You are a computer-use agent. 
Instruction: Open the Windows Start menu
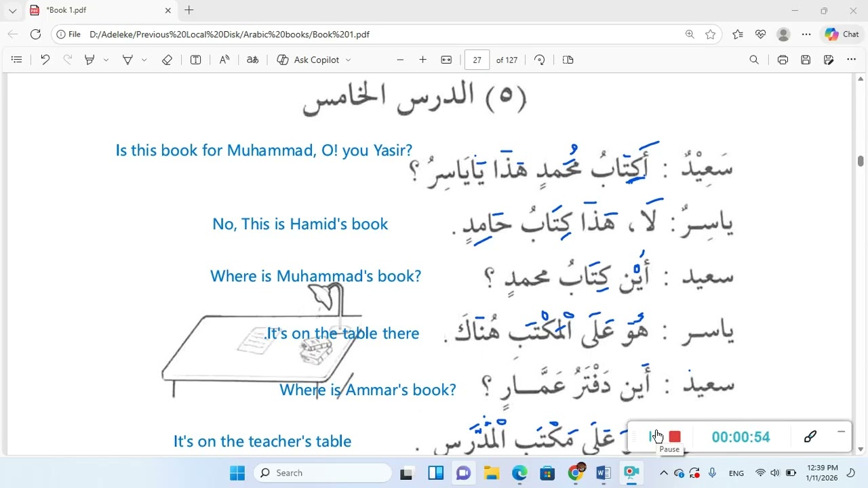[x=237, y=473]
